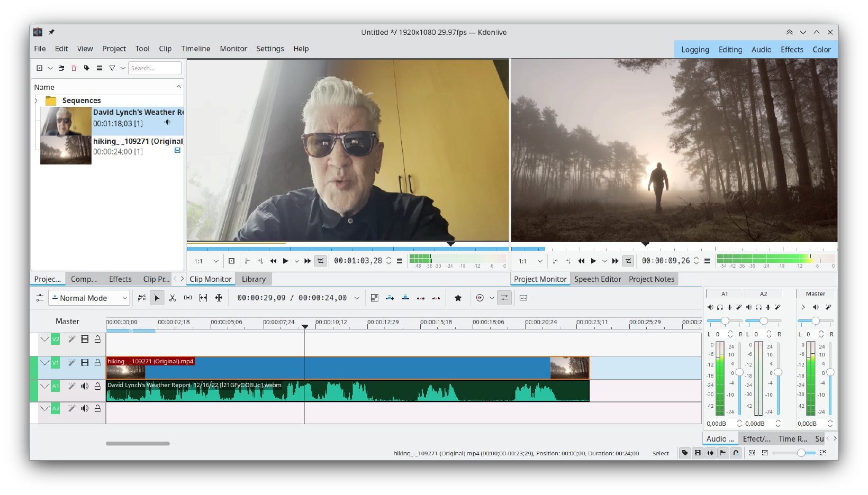Click the Master button in timeline header
The height and width of the screenshot is (495, 868).
click(67, 322)
